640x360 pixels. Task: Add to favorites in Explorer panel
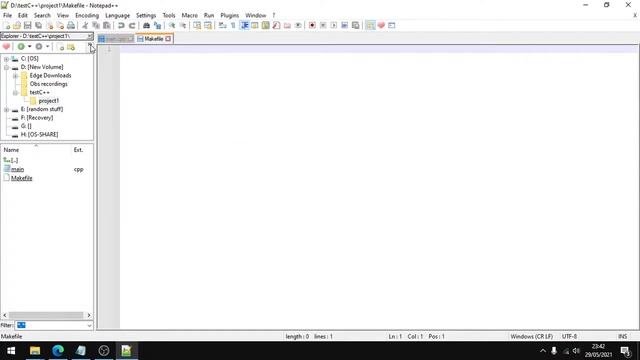click(6, 47)
